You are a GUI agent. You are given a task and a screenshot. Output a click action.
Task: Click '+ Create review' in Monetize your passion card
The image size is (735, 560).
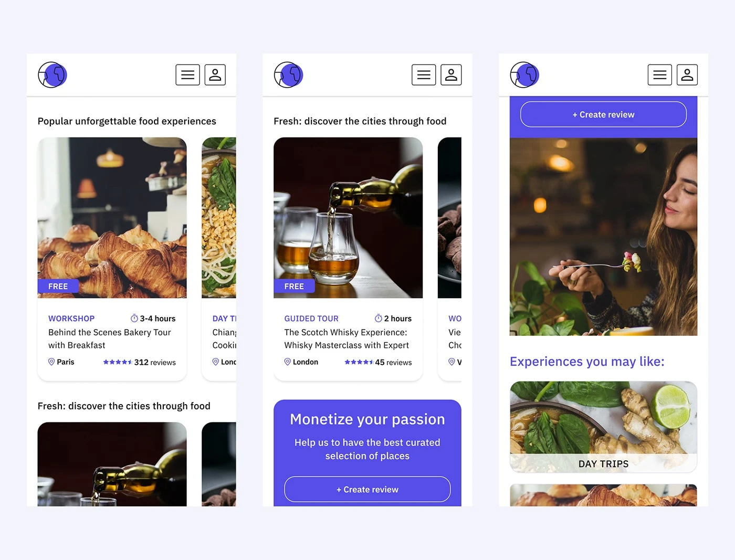pos(367,489)
